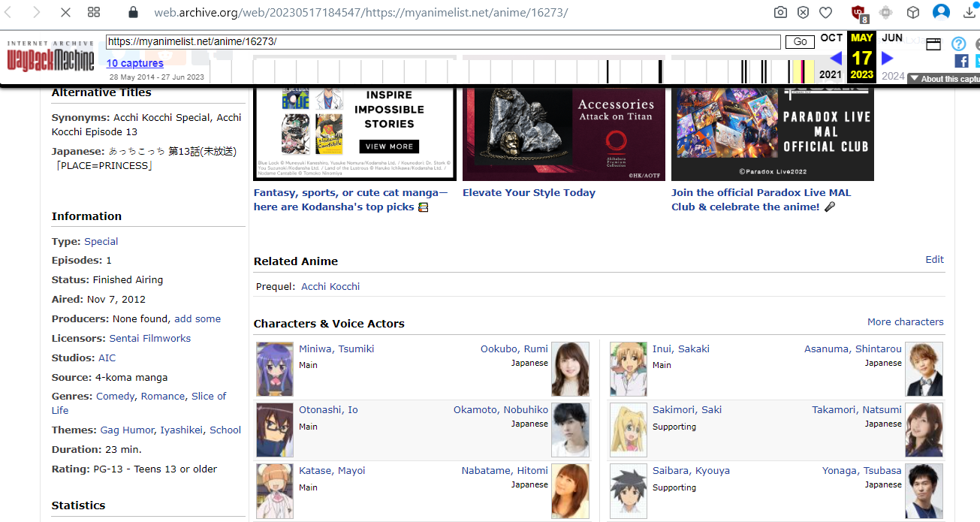Open Okamoto, Nobuhiko voice actor page
The width and height of the screenshot is (980, 522).
pos(501,410)
